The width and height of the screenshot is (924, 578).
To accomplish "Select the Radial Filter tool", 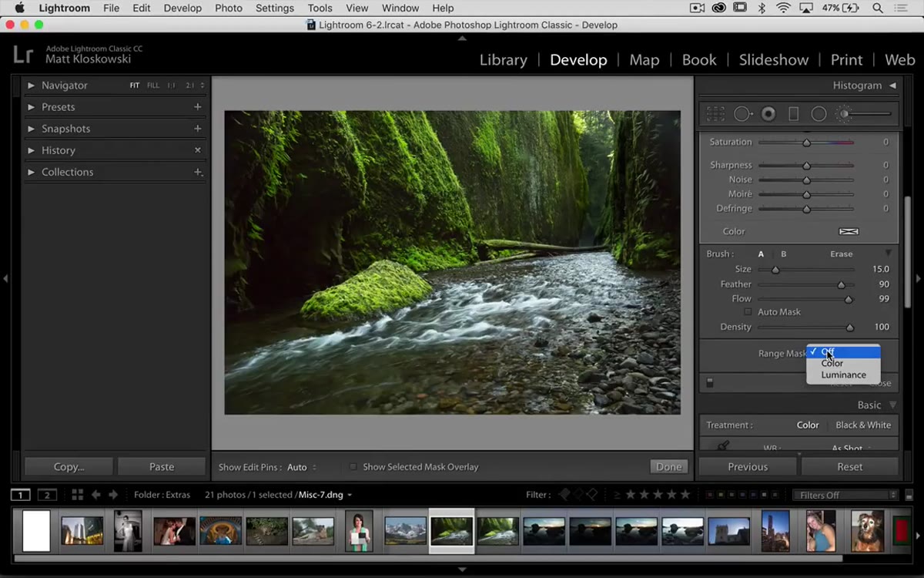I will click(x=819, y=114).
